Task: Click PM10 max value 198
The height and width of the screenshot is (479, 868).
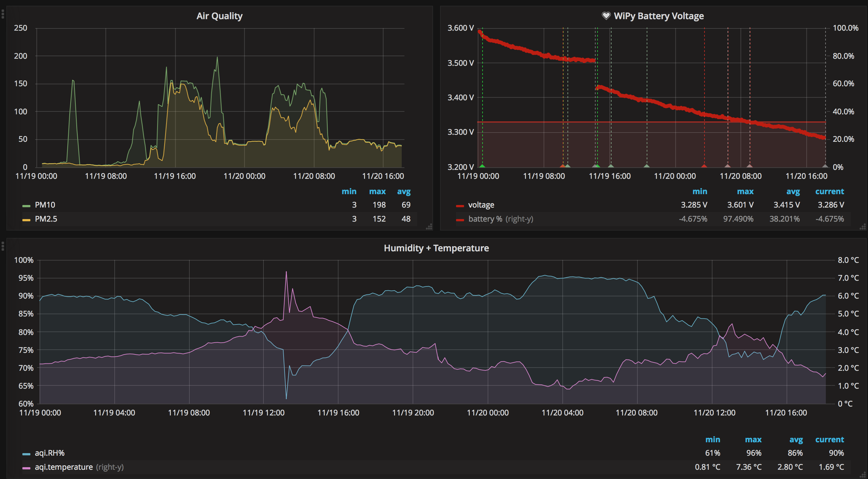Action: [x=379, y=205]
